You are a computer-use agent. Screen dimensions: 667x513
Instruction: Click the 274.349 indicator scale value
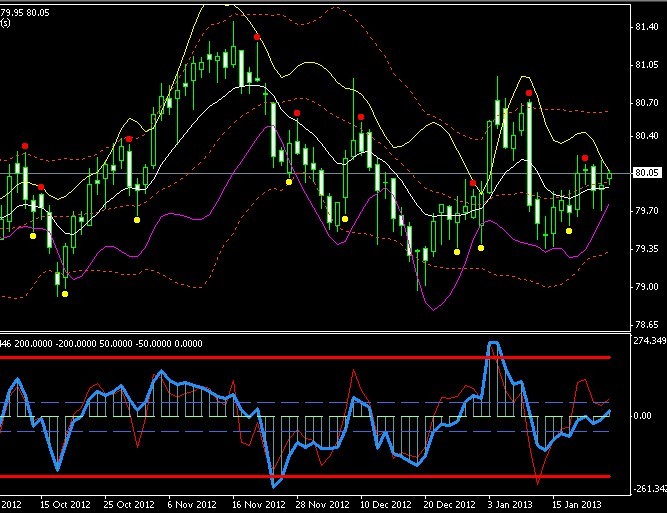pos(650,341)
